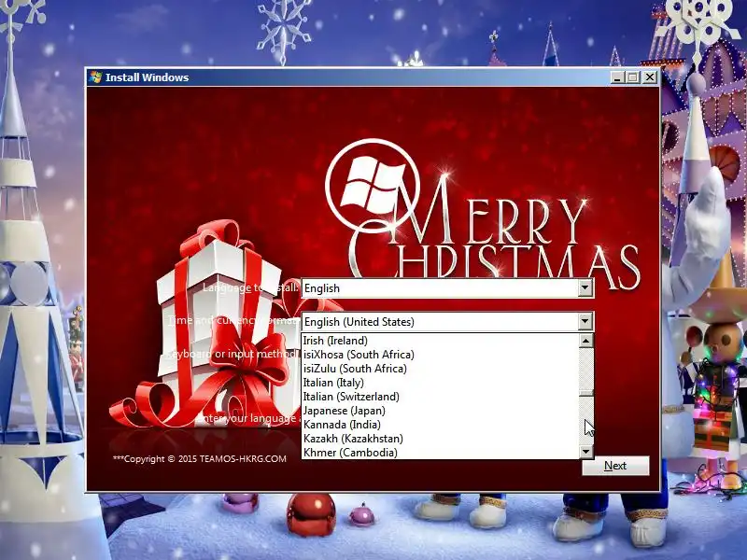Collapse the Time and currency format dropdown arrow
Image resolution: width=747 pixels, height=560 pixels.
click(x=585, y=321)
